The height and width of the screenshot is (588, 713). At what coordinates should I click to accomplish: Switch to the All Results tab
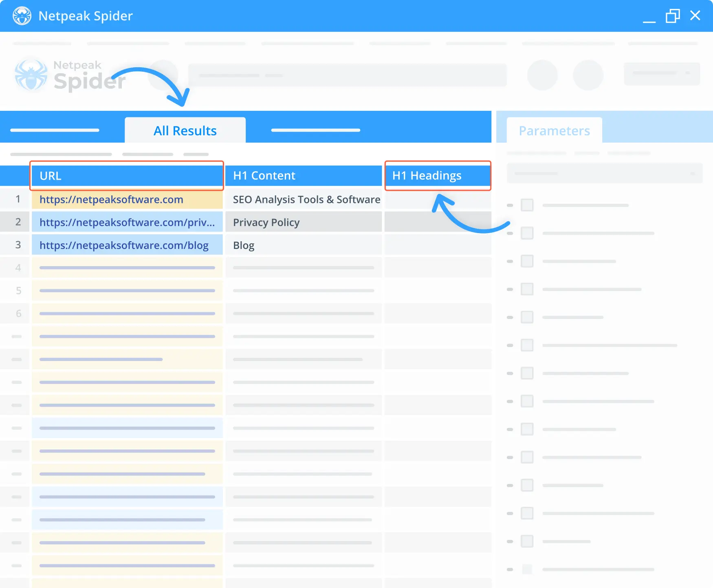tap(185, 130)
